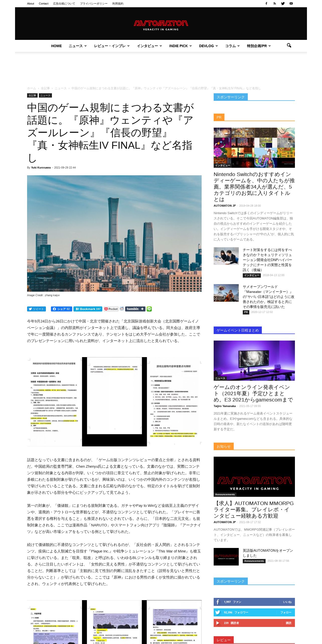Click the インタビュー tag dated 2018-04-13
This screenshot has width=322, height=644.
[252, 275]
